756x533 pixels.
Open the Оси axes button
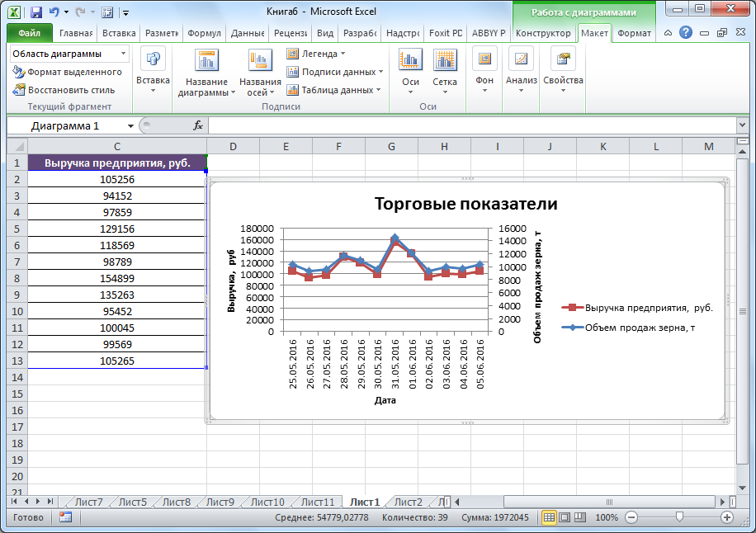tap(410, 69)
